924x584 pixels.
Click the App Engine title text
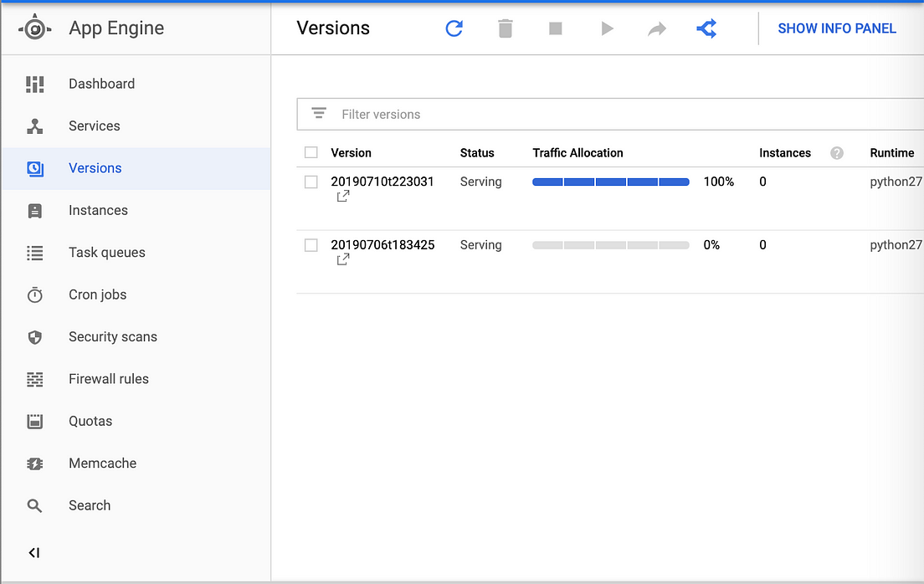pyautogui.click(x=116, y=28)
